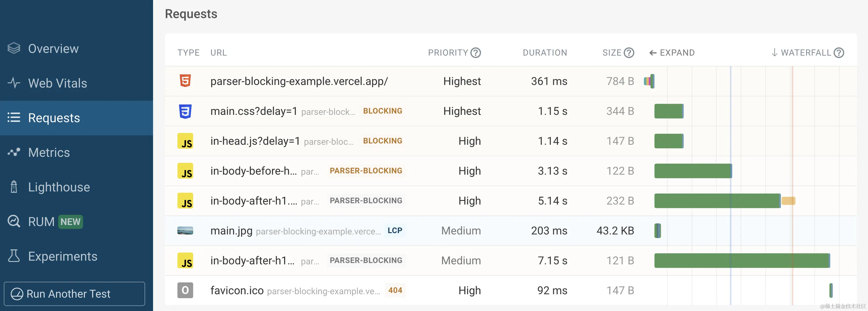
Task: Open the parser-blocking-example.vercel.app/ request URL
Action: click(x=299, y=81)
